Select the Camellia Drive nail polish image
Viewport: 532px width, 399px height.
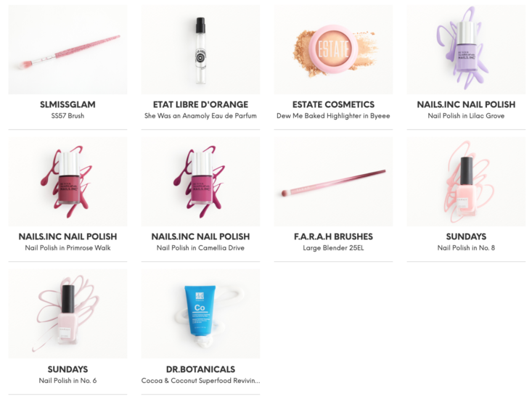pyautogui.click(x=200, y=181)
